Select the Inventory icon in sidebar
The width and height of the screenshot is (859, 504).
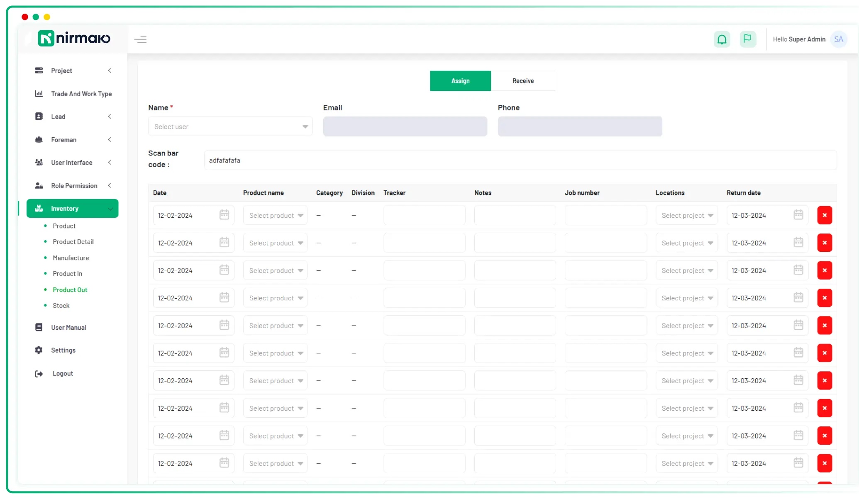pos(39,208)
